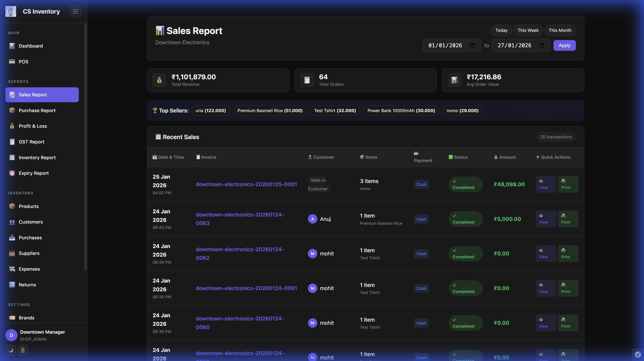644x361 pixels.
Task: Click the Downtown Manager avatar
Action: [x=11, y=335]
